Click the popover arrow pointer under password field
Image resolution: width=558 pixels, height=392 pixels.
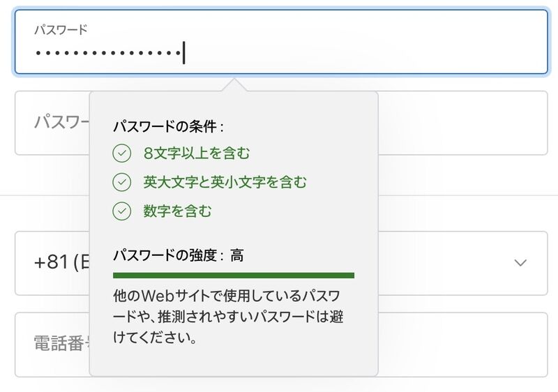coord(234,85)
